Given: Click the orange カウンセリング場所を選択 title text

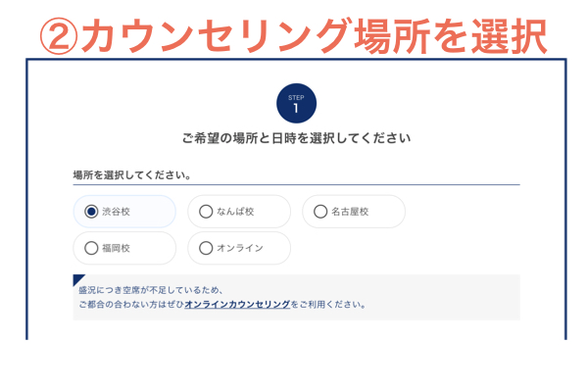Looking at the screenshot, I should tap(314, 34).
